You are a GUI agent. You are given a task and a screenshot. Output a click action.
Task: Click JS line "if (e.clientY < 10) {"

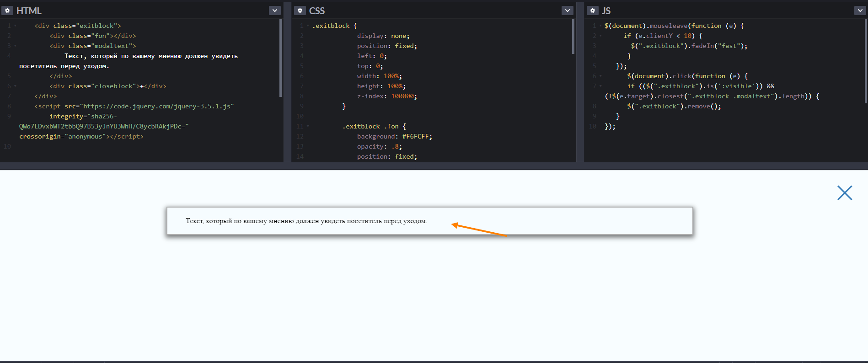click(663, 36)
